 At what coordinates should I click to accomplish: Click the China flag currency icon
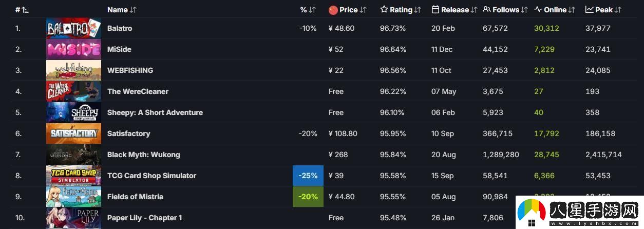(x=333, y=10)
